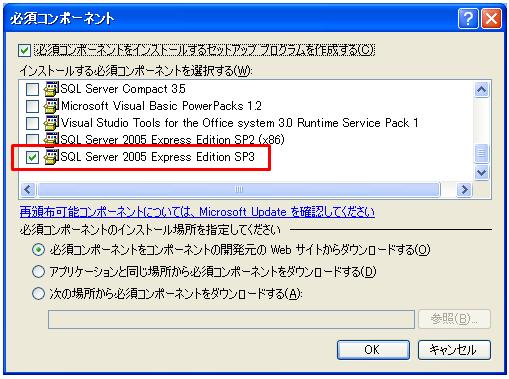Check the Microsoft Visual Basic PowerPacks 1.2 checkbox

tap(32, 106)
